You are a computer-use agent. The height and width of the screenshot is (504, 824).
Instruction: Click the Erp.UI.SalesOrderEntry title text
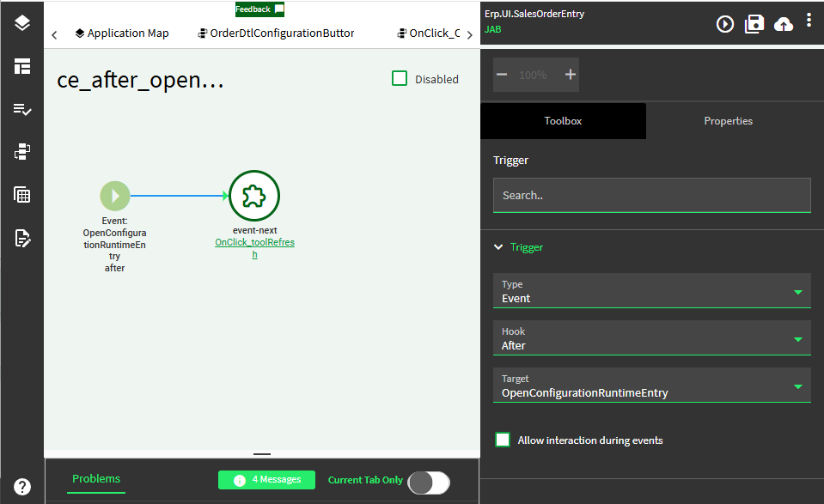click(x=534, y=15)
